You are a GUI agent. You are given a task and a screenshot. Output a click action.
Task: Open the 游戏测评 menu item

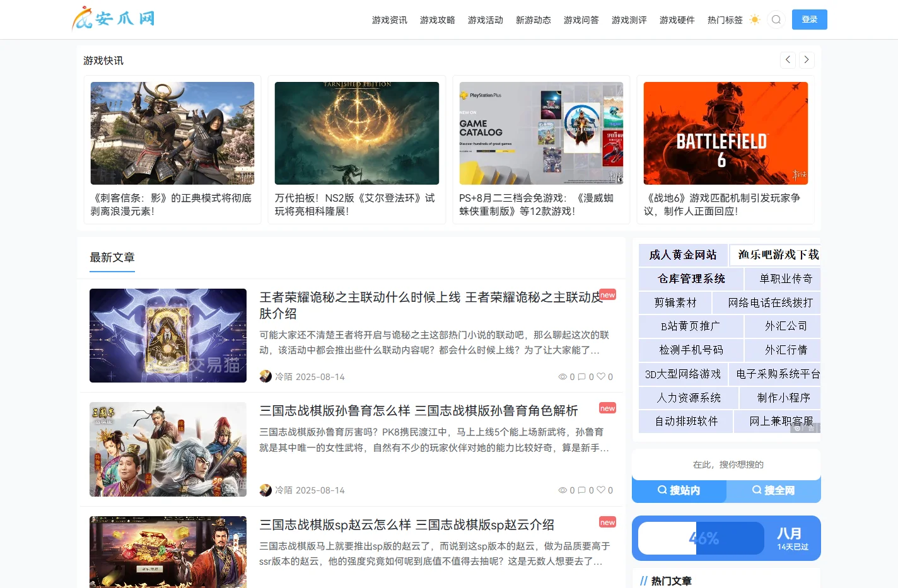pos(629,20)
